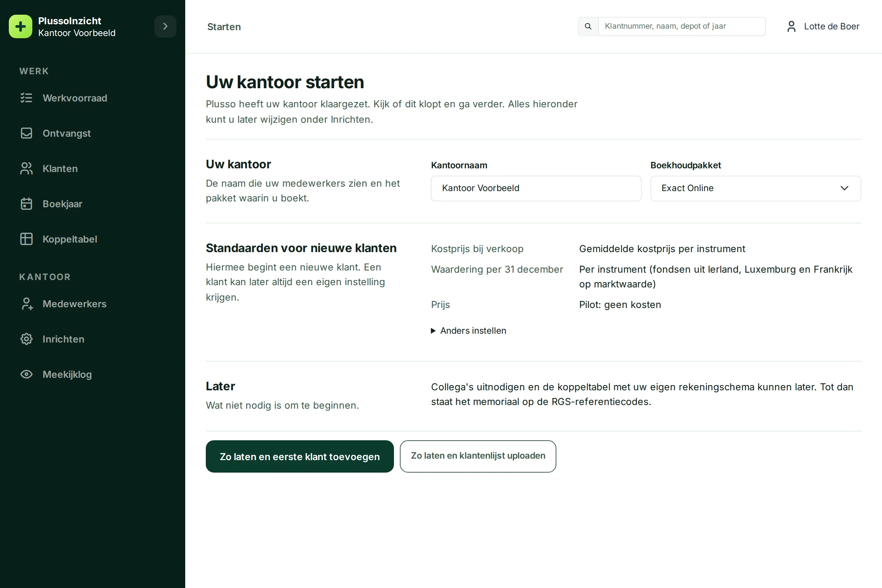The width and height of the screenshot is (882, 588).
Task: Click the 'Waardering per 31 december' label
Action: 497,269
